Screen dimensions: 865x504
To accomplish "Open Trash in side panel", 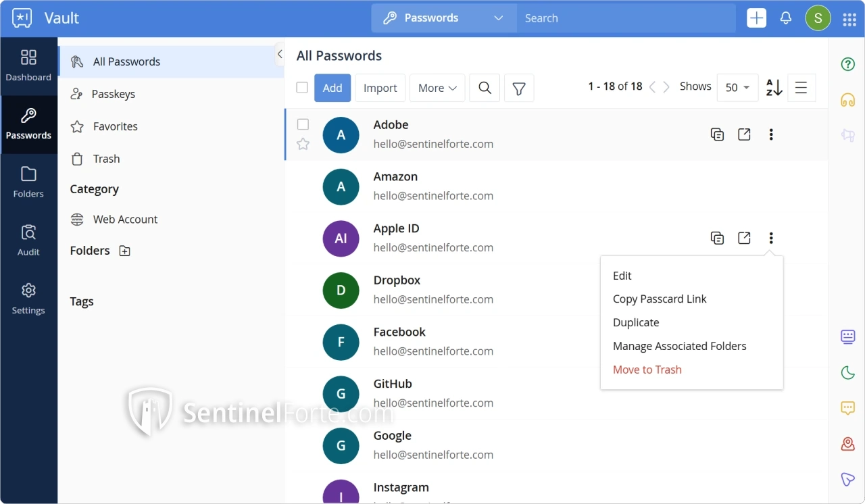I will click(x=171, y=159).
